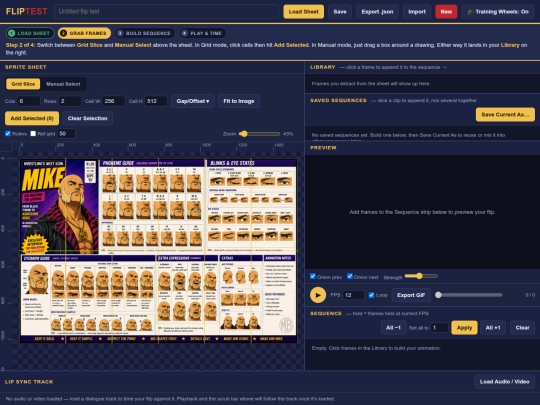Click Add Selected (0) button
The height and width of the screenshot is (405, 540).
[x=32, y=118]
